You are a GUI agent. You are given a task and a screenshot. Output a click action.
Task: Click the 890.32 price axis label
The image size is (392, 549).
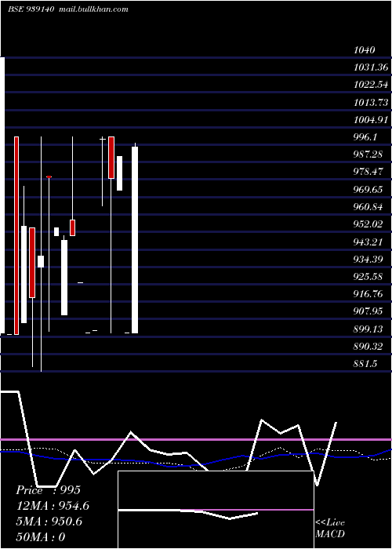point(368,347)
